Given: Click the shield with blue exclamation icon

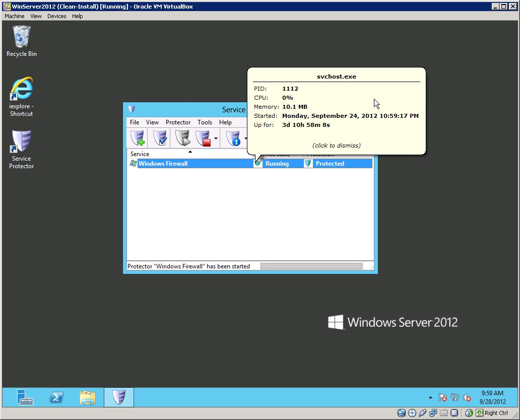Looking at the screenshot, I should coord(233,138).
